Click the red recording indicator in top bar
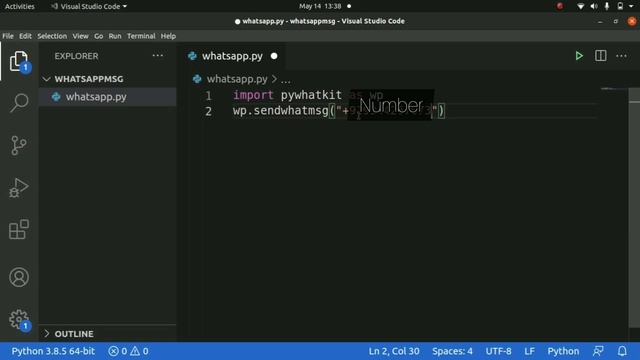This screenshot has height=360, width=640. 560,6
